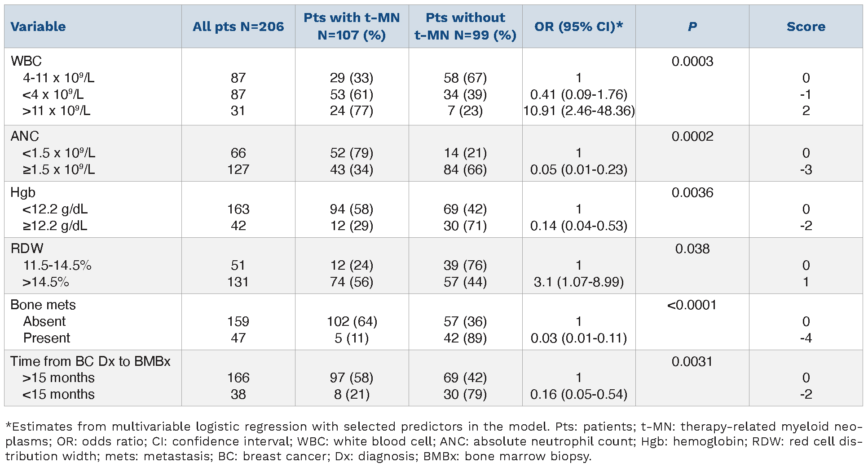Click the Pts with t-MN header

(x=352, y=27)
